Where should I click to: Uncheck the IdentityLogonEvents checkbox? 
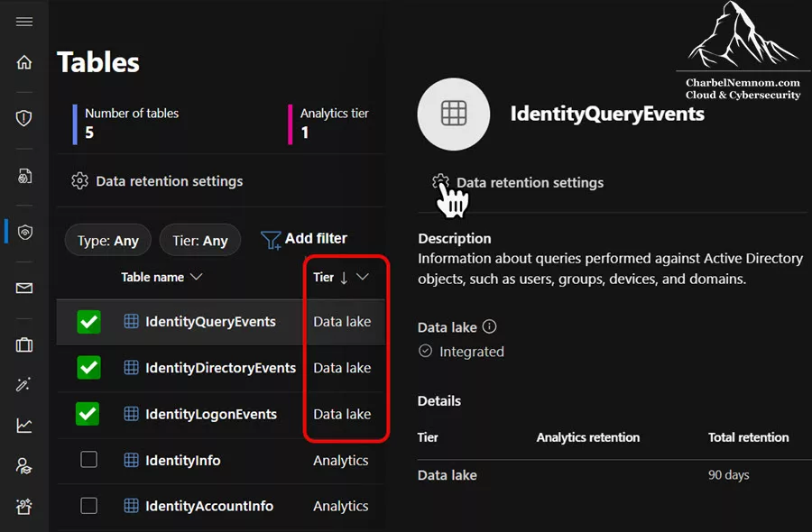click(88, 414)
